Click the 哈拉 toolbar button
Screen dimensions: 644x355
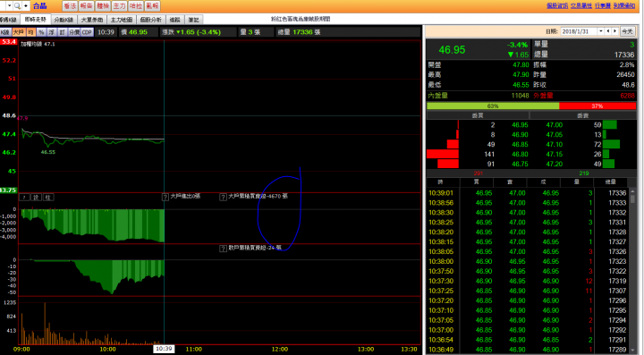tap(136, 5)
